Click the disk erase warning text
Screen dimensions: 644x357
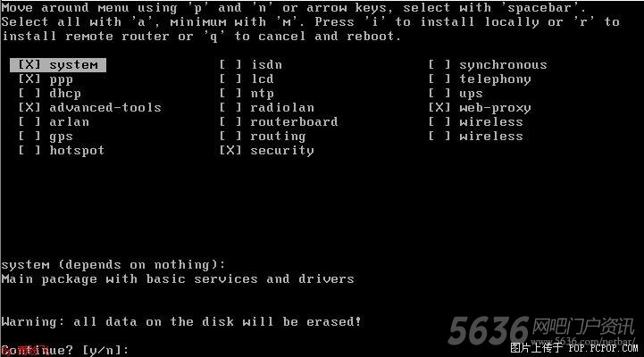point(181,321)
